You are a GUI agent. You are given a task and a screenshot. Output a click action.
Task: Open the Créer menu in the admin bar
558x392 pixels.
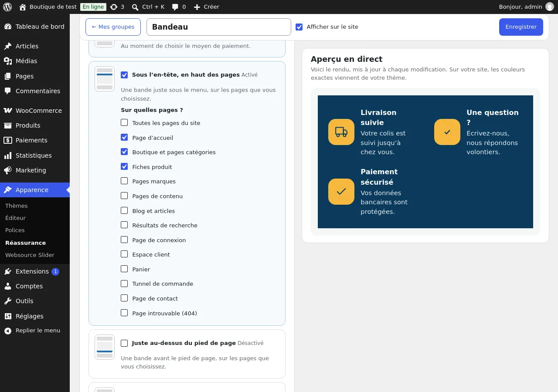click(206, 7)
